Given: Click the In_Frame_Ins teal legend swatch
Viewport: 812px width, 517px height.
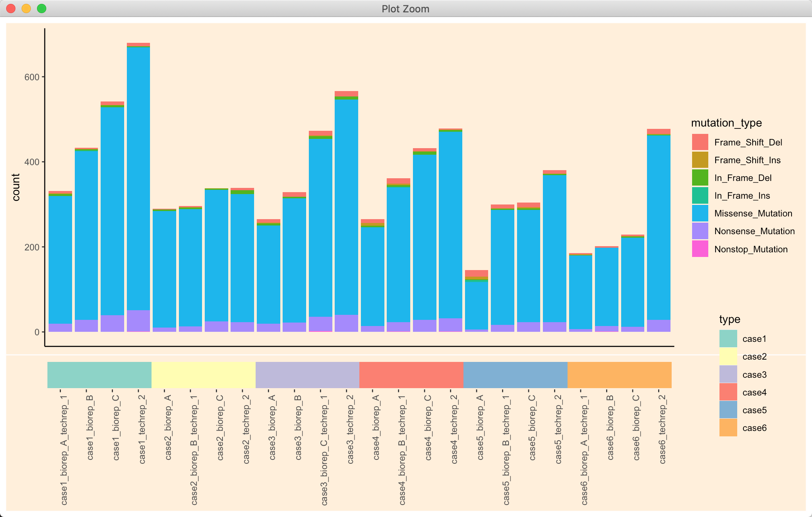Looking at the screenshot, I should (700, 195).
